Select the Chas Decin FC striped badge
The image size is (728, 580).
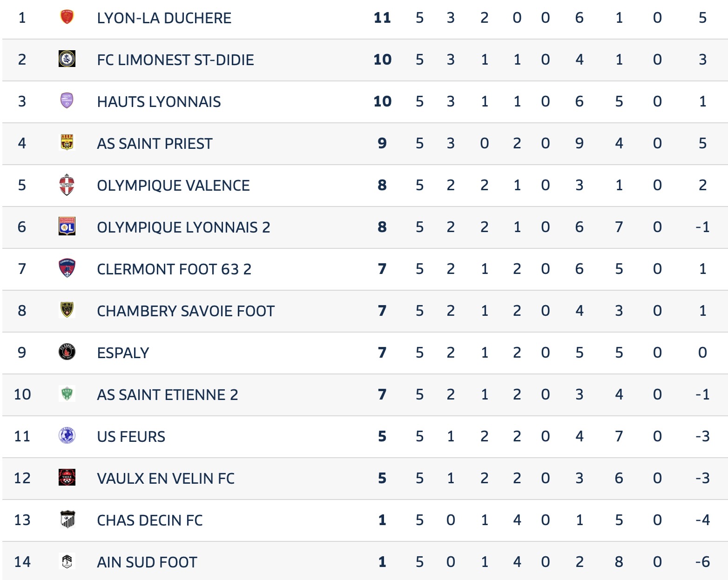point(67,520)
